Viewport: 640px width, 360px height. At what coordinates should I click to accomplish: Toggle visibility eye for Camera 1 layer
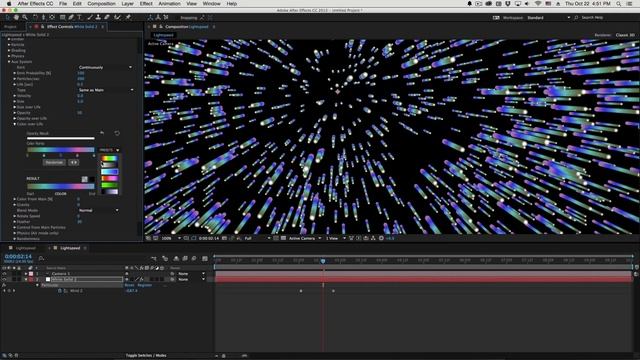coord(4,273)
